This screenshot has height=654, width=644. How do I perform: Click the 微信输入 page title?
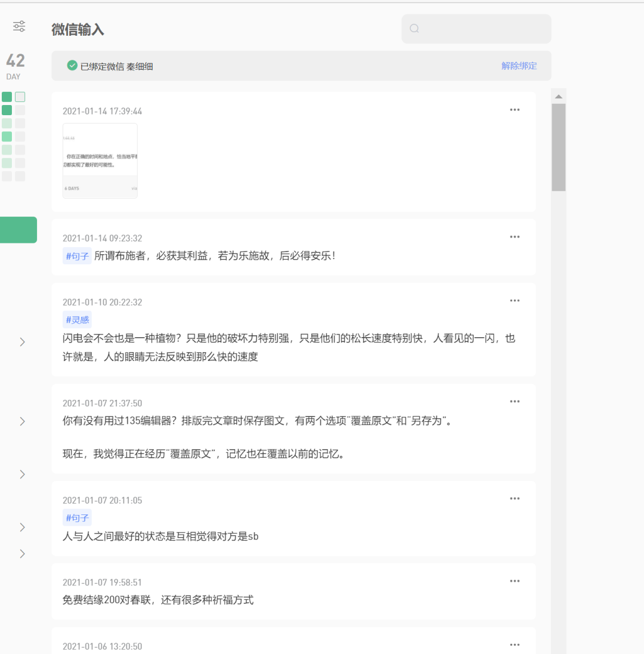[78, 30]
